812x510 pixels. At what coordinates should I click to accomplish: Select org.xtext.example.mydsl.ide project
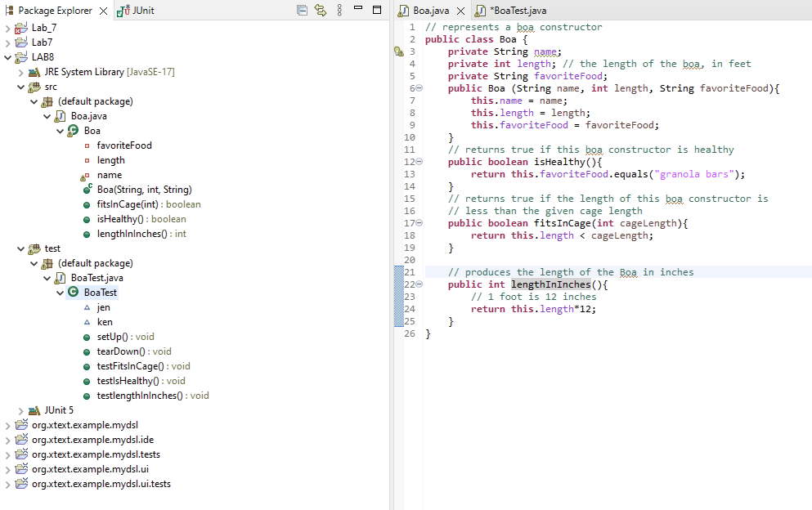pos(92,440)
